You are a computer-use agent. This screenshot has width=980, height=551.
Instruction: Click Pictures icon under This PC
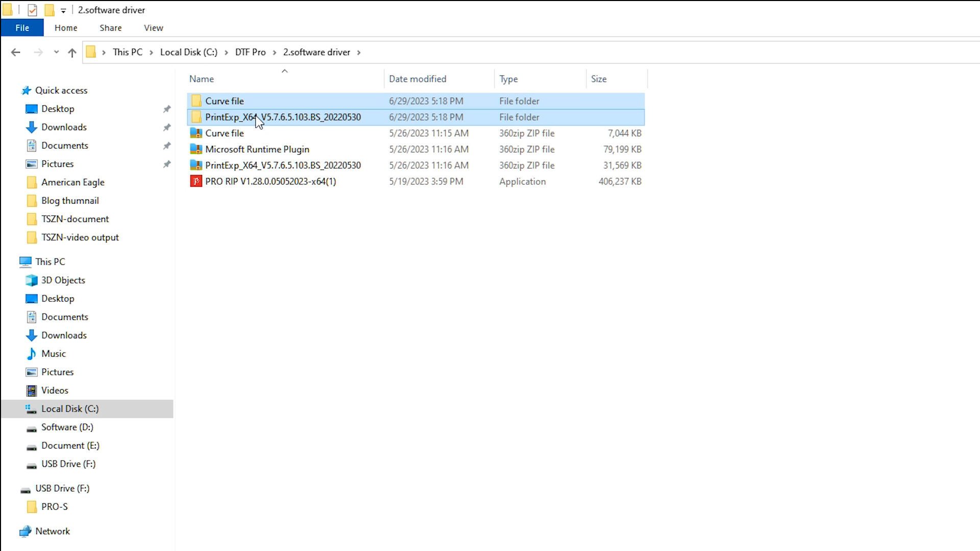pyautogui.click(x=32, y=372)
